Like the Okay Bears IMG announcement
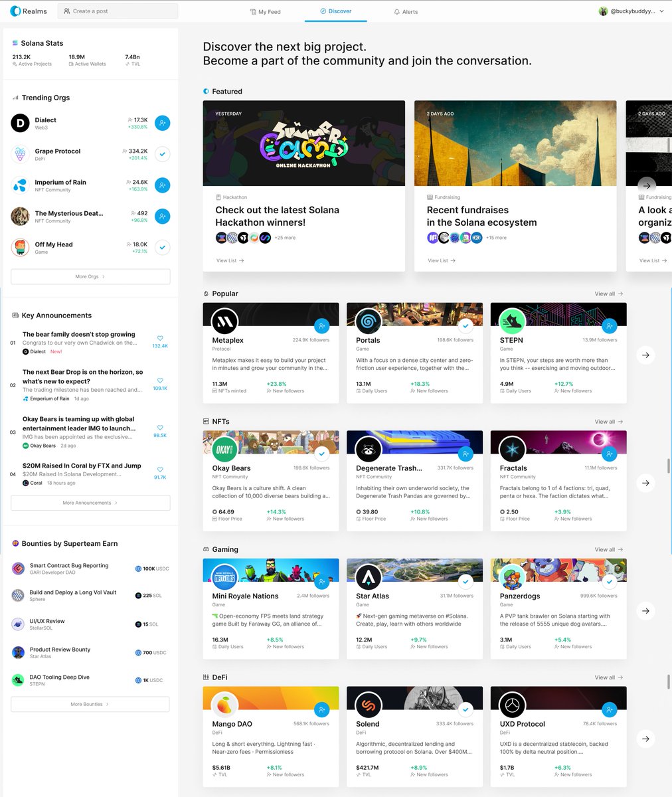Viewport: 672px width, 797px height. [160, 428]
